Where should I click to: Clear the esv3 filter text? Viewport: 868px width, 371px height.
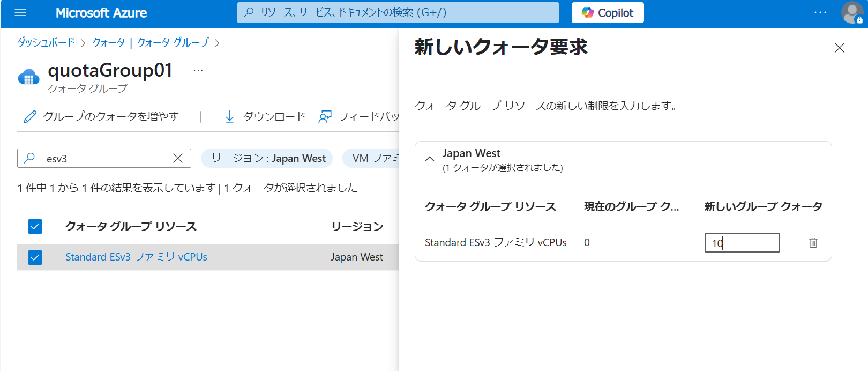pyautogui.click(x=178, y=158)
